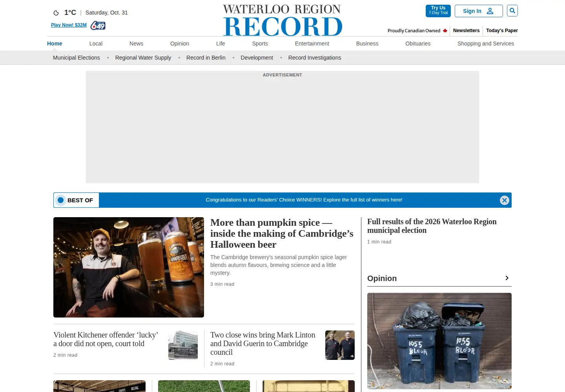565x392 pixels.
Task: Click the Sign In button
Action: [x=479, y=11]
